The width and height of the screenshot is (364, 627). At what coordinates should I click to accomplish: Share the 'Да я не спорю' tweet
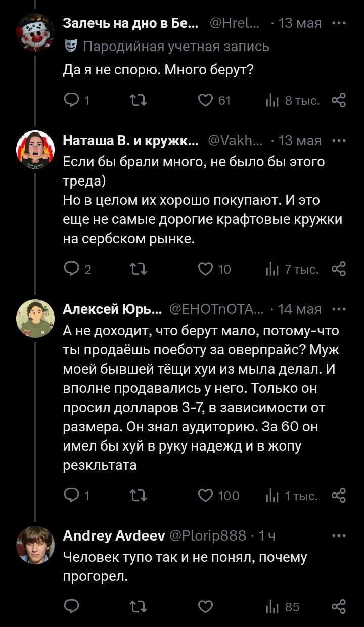338,101
